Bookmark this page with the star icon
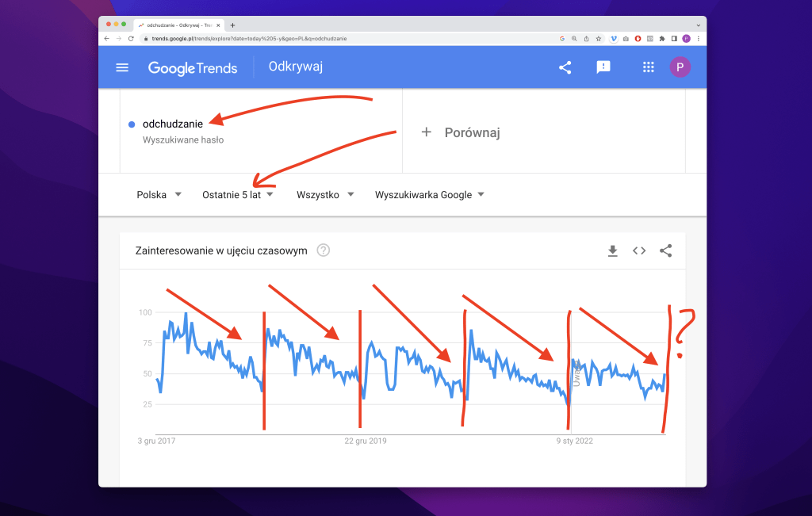 [599, 38]
